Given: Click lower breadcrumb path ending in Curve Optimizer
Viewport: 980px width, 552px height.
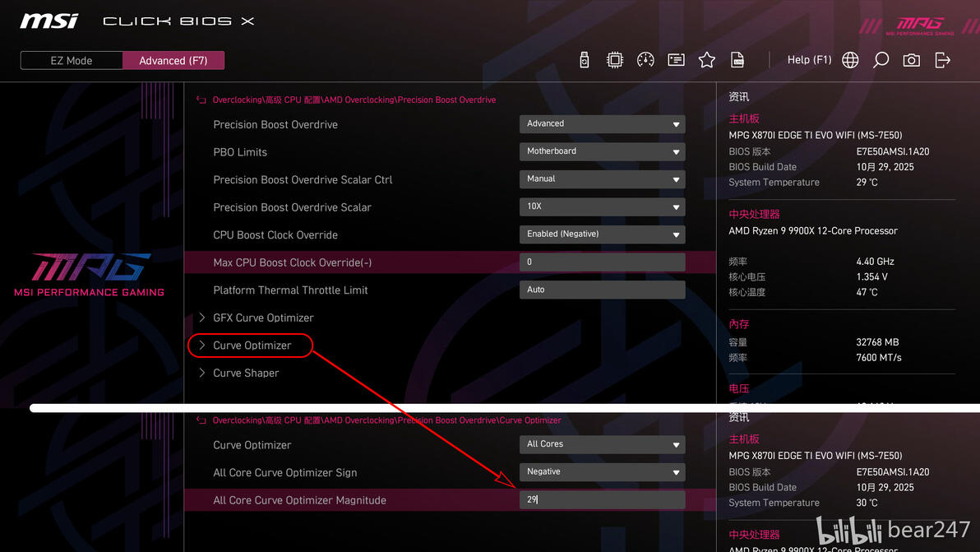Looking at the screenshot, I should [x=387, y=420].
